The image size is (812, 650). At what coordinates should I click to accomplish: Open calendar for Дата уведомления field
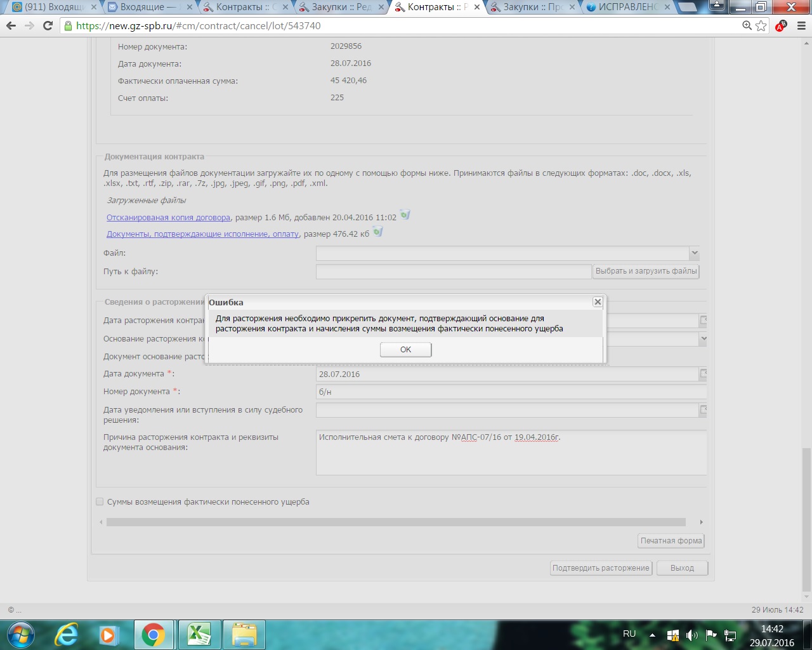(x=704, y=410)
